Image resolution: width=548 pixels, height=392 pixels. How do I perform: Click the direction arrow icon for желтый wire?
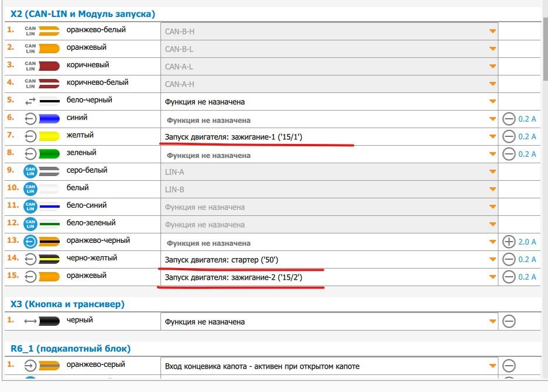pyautogui.click(x=30, y=136)
